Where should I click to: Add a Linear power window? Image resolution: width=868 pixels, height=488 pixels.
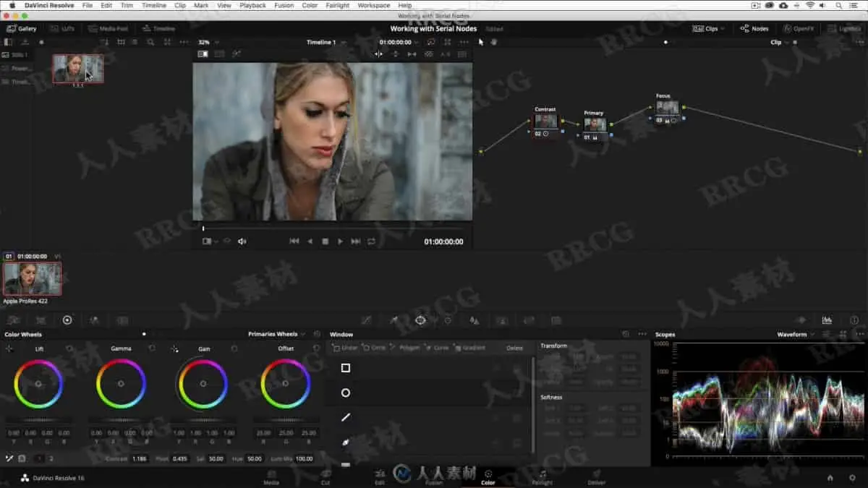coord(346,348)
